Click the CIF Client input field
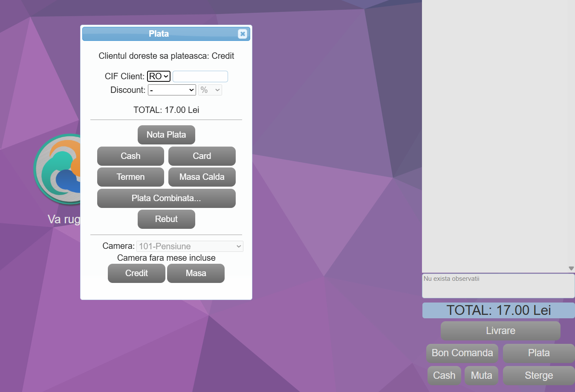The image size is (575, 392). [x=200, y=76]
